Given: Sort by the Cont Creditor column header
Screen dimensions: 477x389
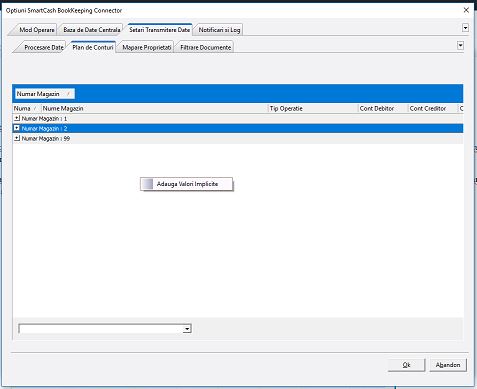Looking at the screenshot, I should [x=433, y=108].
